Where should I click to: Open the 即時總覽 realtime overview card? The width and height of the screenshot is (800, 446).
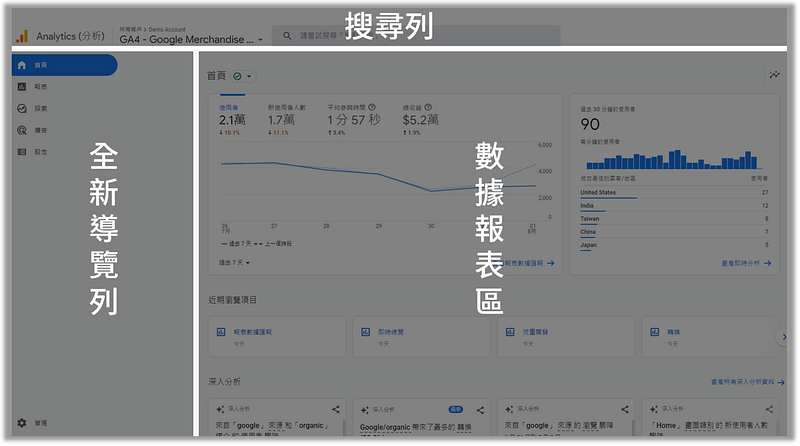[x=421, y=336]
